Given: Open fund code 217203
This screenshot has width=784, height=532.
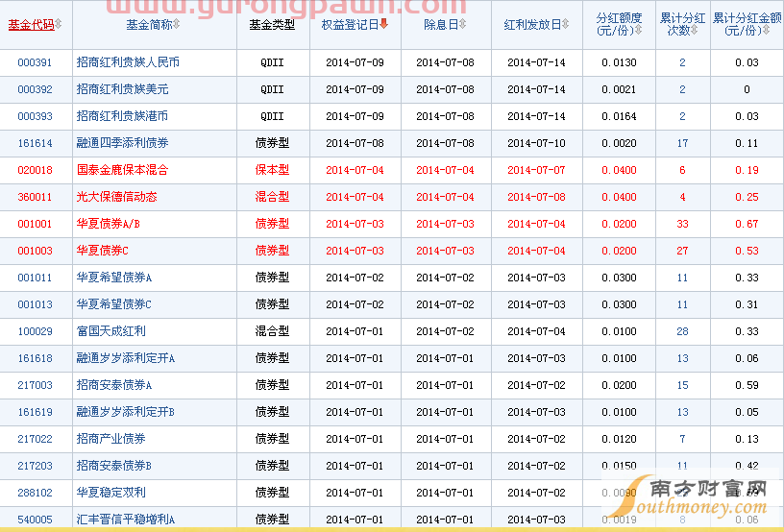Looking at the screenshot, I should 35,467.
